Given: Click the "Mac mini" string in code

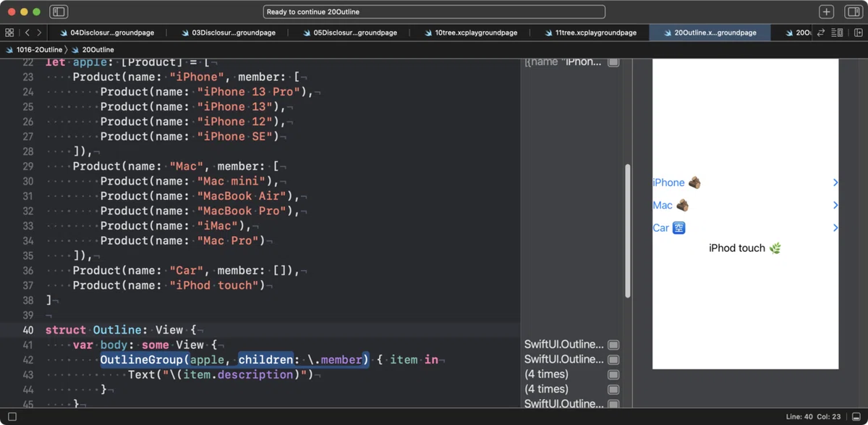Looking at the screenshot, I should click(234, 181).
